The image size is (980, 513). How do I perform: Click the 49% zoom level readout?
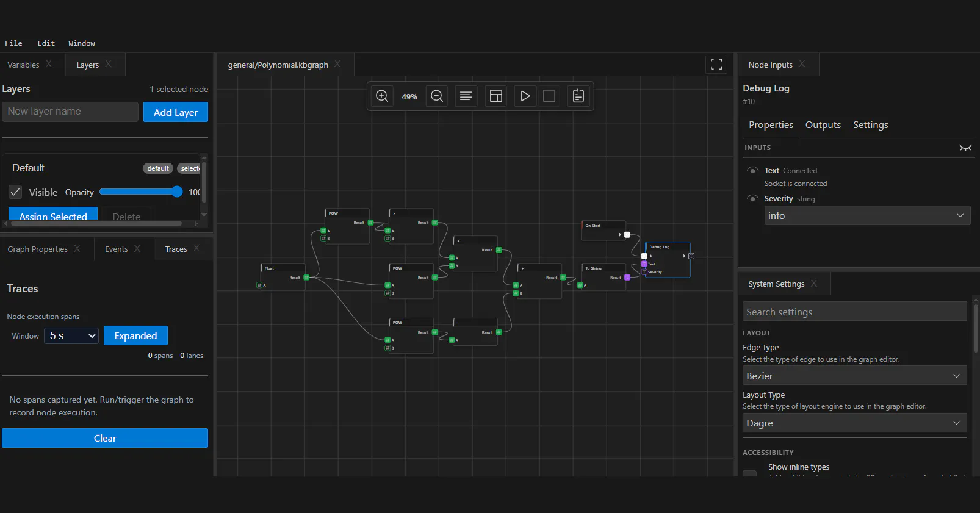click(409, 96)
